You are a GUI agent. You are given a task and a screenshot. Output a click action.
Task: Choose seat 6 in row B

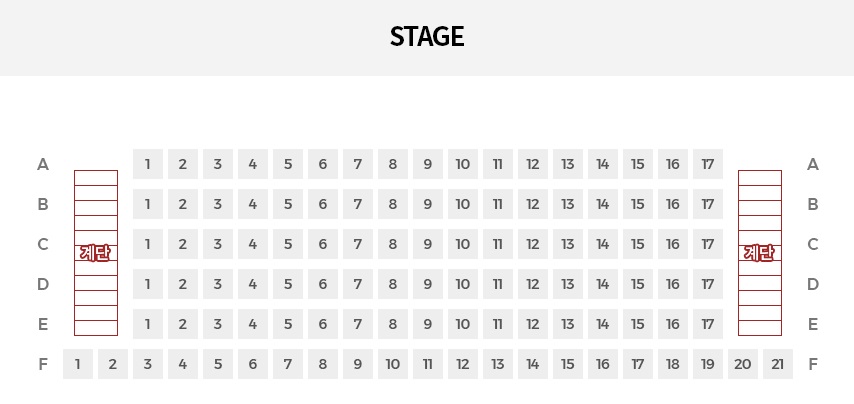322,204
